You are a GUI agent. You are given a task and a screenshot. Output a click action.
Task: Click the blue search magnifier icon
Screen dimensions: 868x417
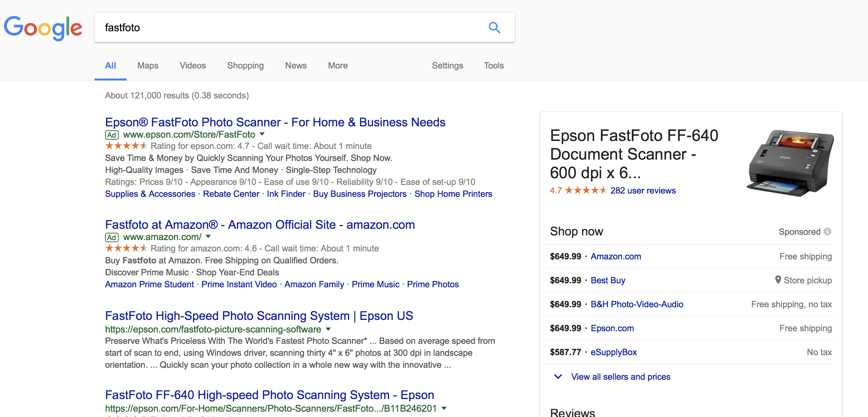tap(494, 28)
